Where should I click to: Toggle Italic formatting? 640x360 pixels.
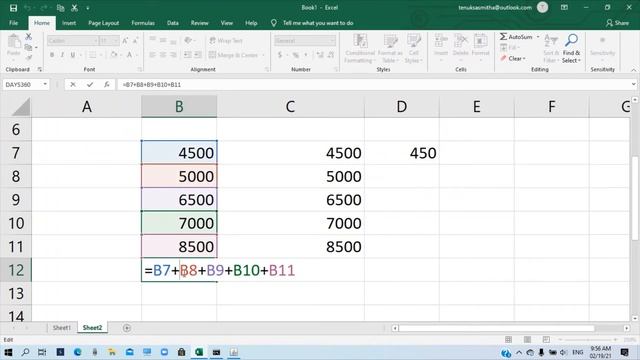(x=62, y=55)
